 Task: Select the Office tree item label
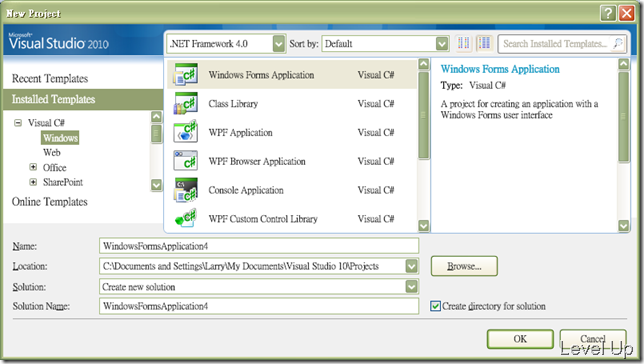point(55,167)
